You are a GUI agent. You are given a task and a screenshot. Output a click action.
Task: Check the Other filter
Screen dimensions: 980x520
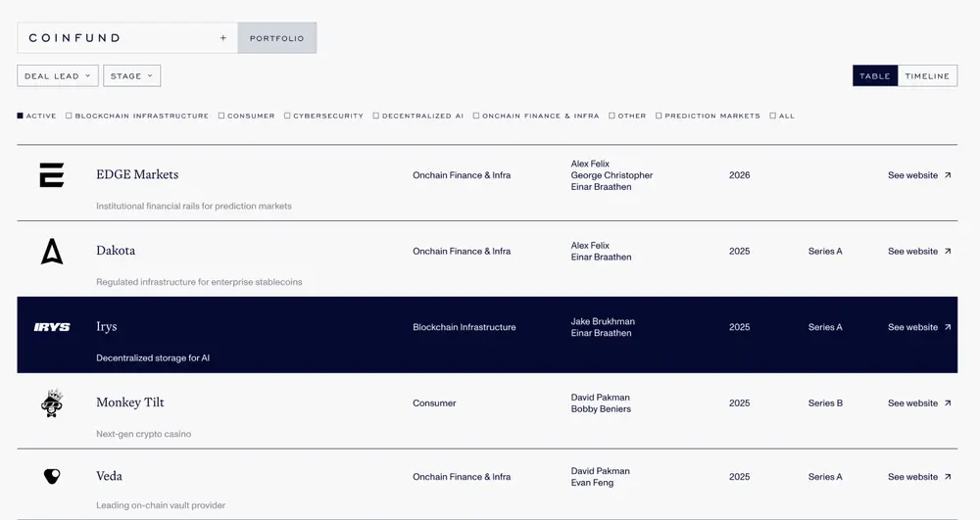[612, 116]
